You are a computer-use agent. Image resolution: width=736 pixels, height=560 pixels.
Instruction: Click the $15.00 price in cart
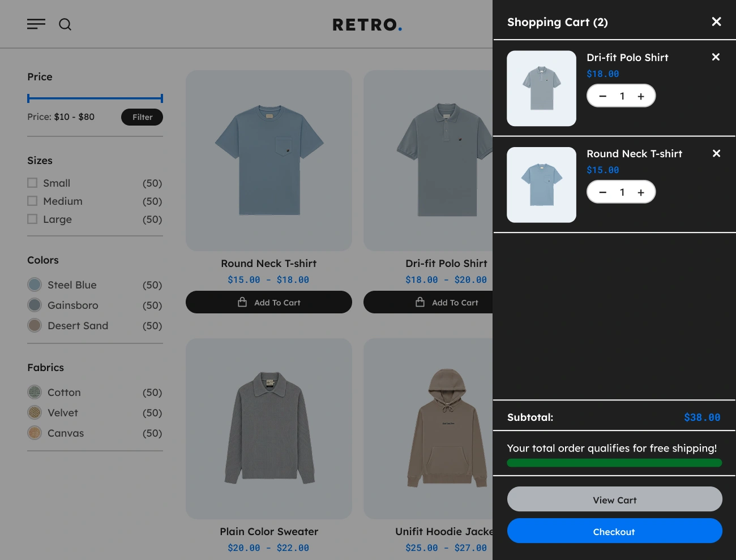tap(603, 170)
